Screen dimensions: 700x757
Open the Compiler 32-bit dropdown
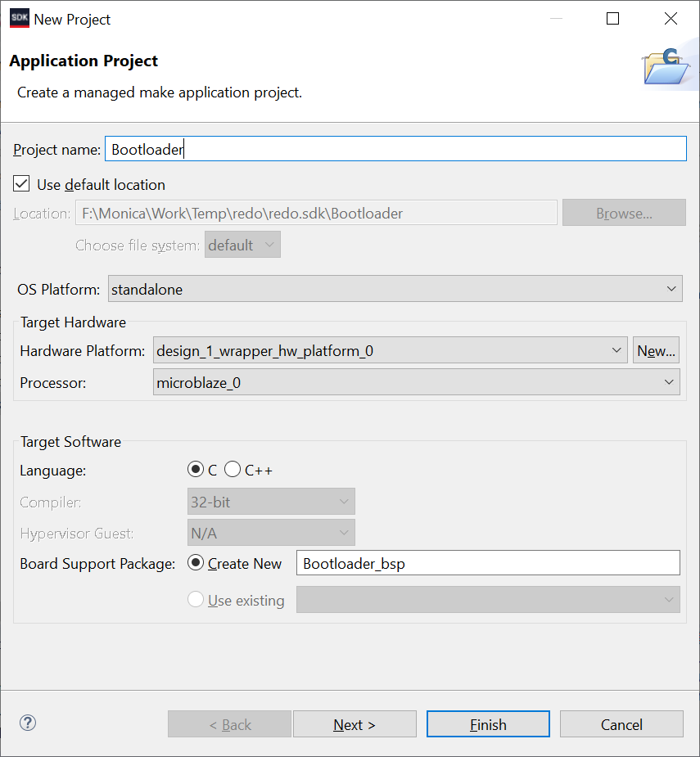(271, 502)
